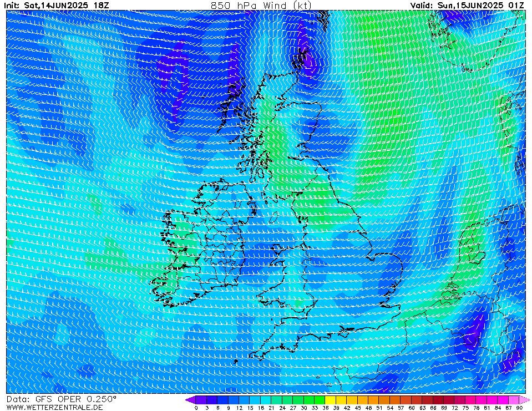The image size is (532, 411).
Task: Pick the hot pink swatch between 75 and 78
Action: 471,400
